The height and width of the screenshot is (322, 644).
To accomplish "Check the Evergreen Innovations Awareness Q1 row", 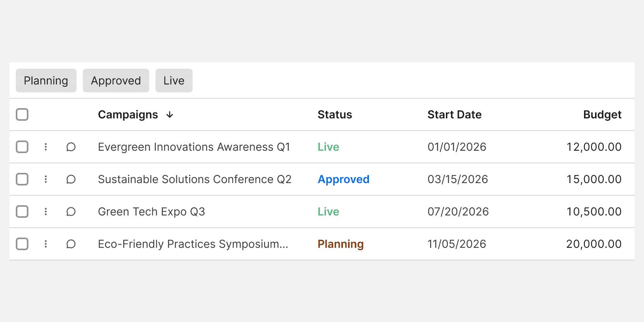I will coord(22,147).
